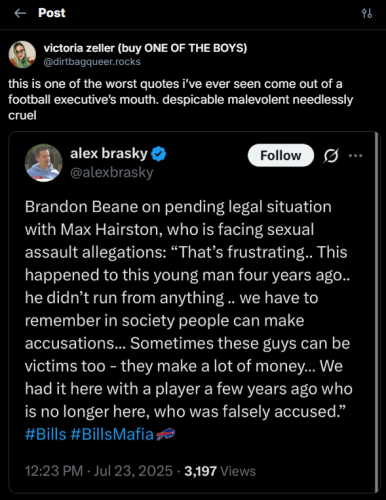This screenshot has width=386, height=500.
Task: Open the @dirtbagqueer.rocks handle
Action: pyautogui.click(x=92, y=62)
